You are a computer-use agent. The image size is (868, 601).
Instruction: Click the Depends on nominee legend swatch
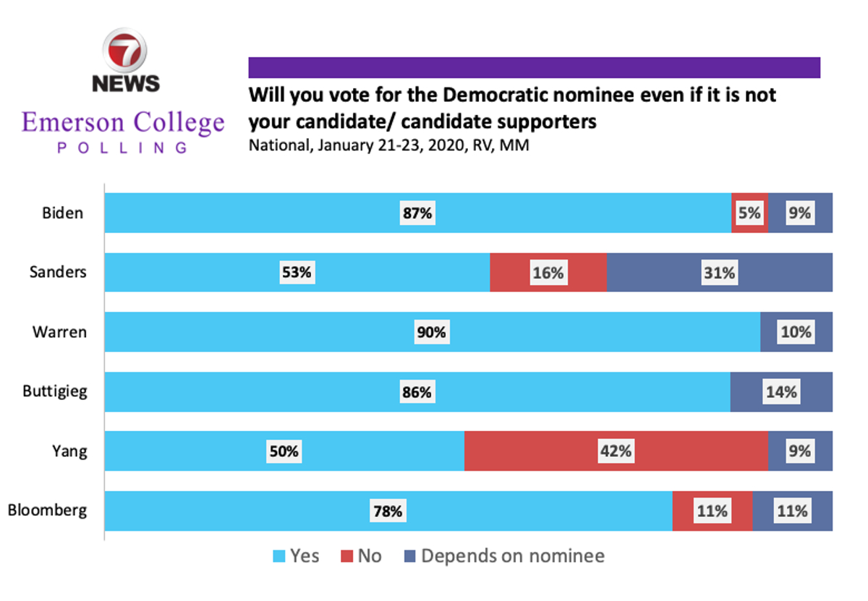(x=409, y=556)
